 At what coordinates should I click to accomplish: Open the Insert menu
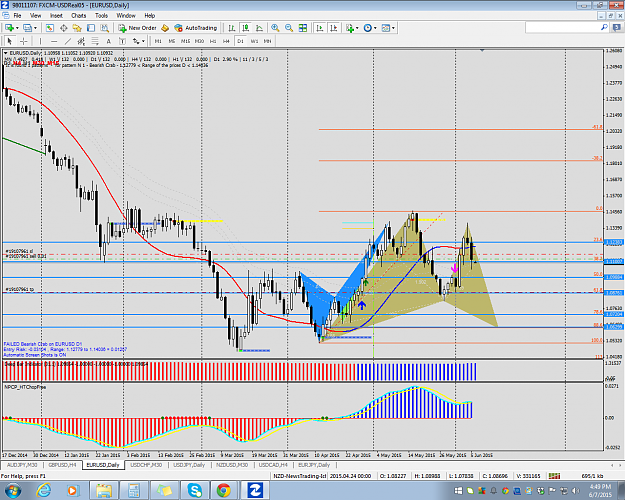[x=56, y=16]
